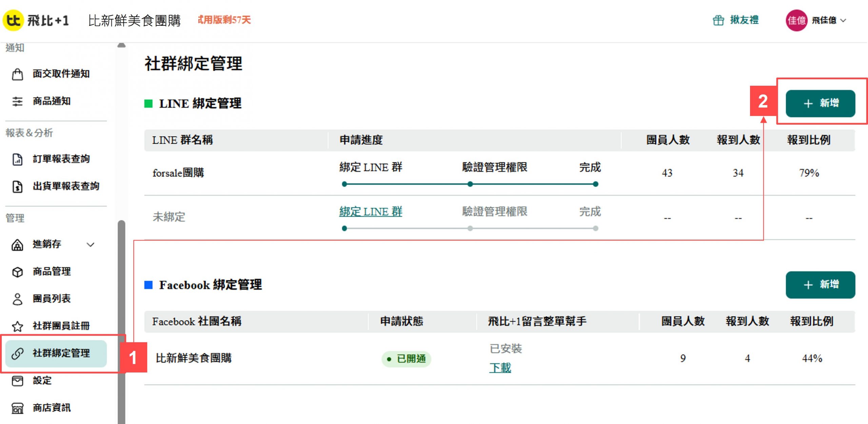Image resolution: width=868 pixels, height=424 pixels.
Task: Click the report file icon for 訂單報表查詢
Action: [18, 159]
